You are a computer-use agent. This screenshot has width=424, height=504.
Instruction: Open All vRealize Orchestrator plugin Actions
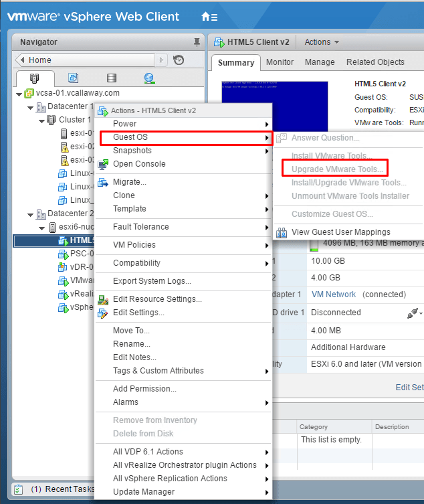click(183, 465)
